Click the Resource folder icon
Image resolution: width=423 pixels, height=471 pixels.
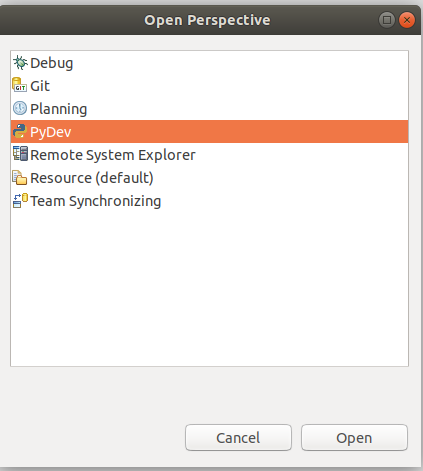click(x=20, y=177)
